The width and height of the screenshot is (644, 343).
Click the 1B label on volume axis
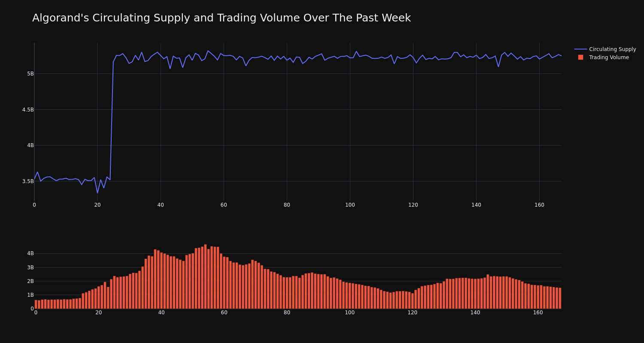point(30,295)
